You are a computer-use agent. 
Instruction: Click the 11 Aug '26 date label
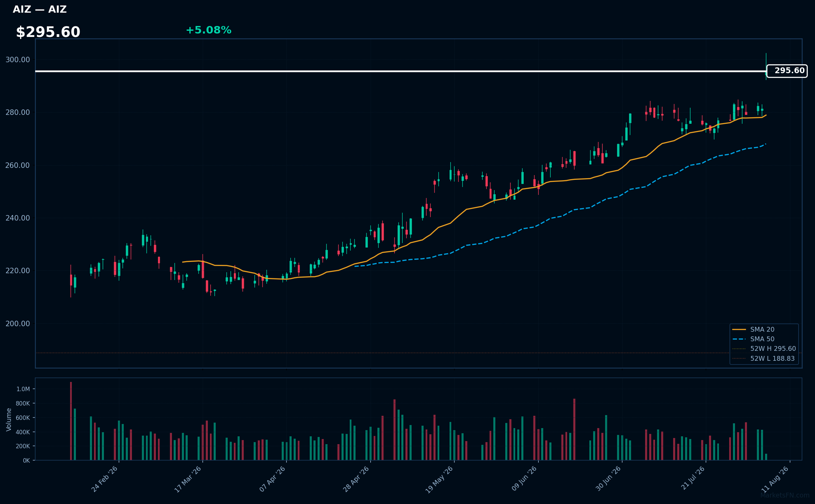click(x=775, y=479)
